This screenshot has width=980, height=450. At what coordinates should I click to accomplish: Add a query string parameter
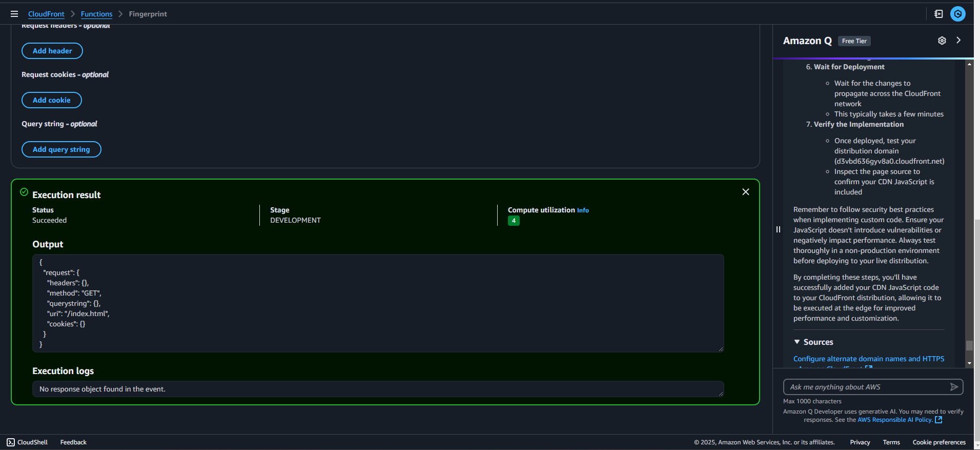pos(62,149)
